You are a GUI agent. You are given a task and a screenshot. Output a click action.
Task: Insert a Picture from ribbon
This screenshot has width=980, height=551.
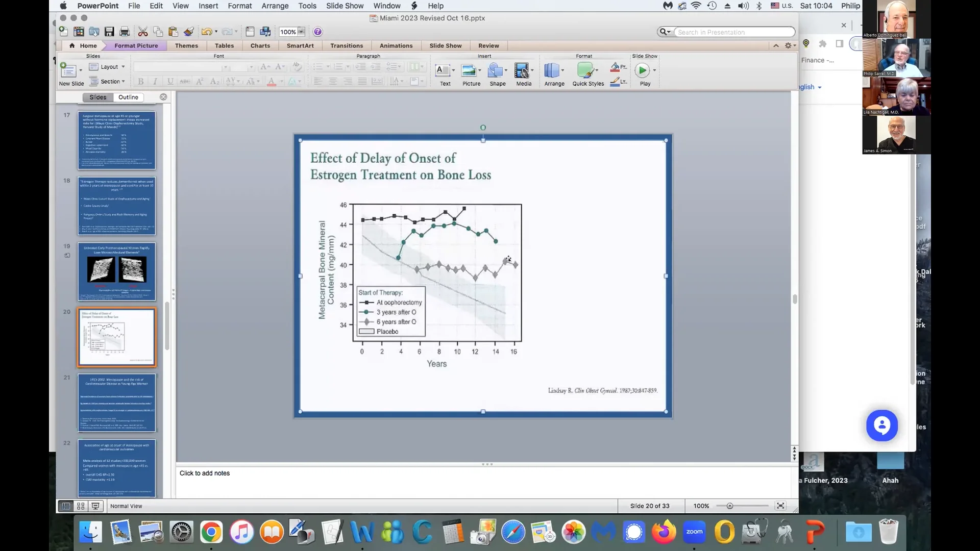coord(471,74)
